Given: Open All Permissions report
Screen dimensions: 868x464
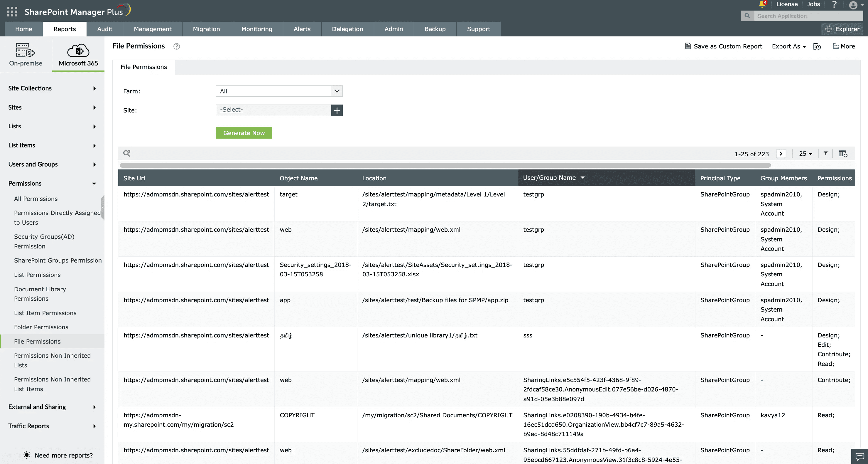Looking at the screenshot, I should coord(36,199).
